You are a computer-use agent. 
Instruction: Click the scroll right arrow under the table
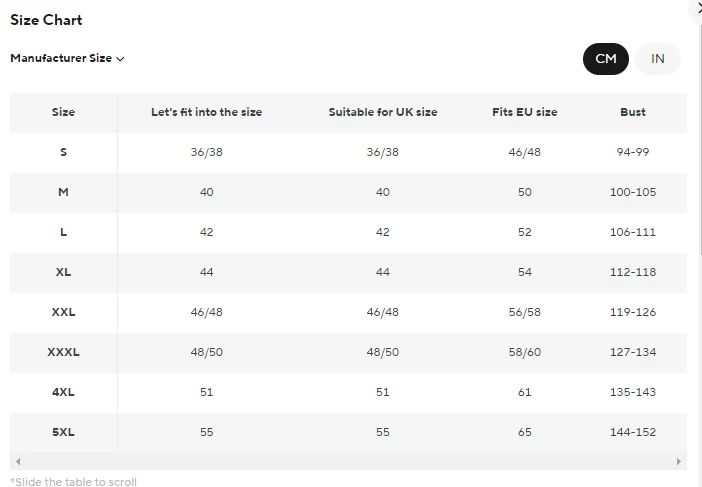pos(679,462)
